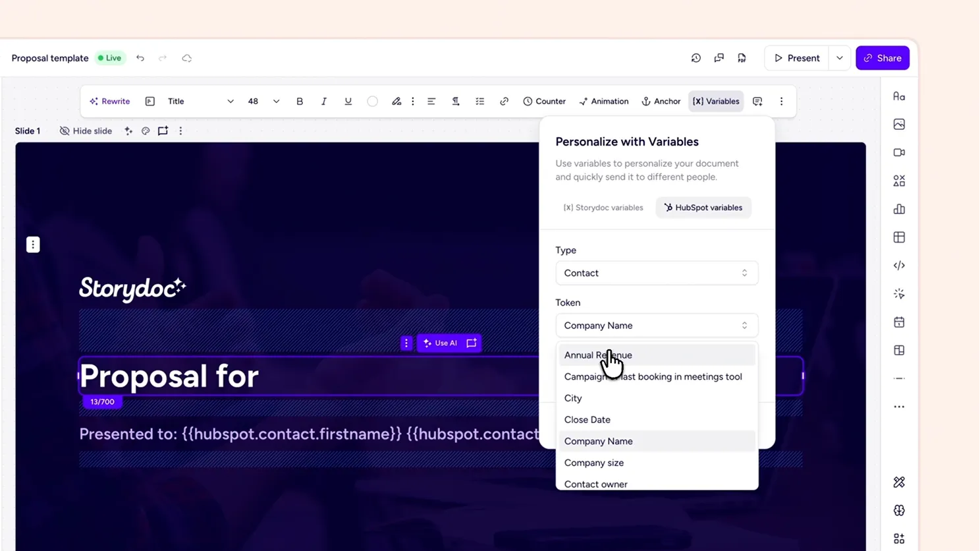Open the calendar sidebar icon
980x551 pixels.
point(899,322)
